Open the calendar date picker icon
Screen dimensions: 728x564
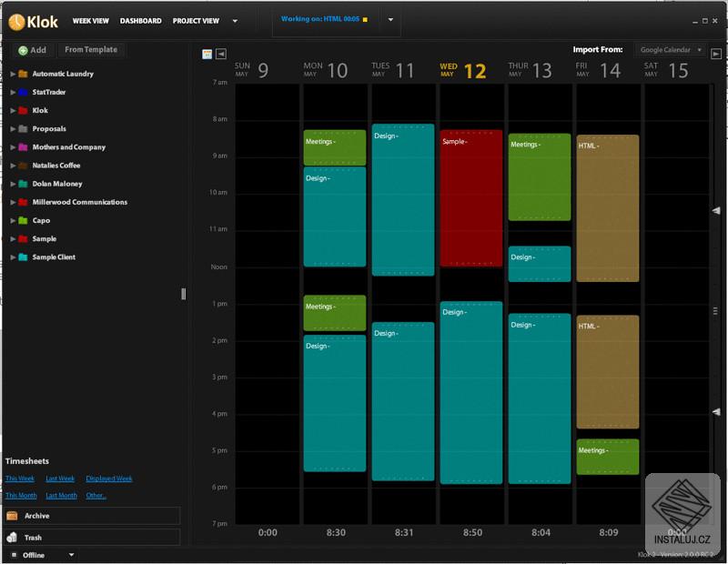(207, 54)
